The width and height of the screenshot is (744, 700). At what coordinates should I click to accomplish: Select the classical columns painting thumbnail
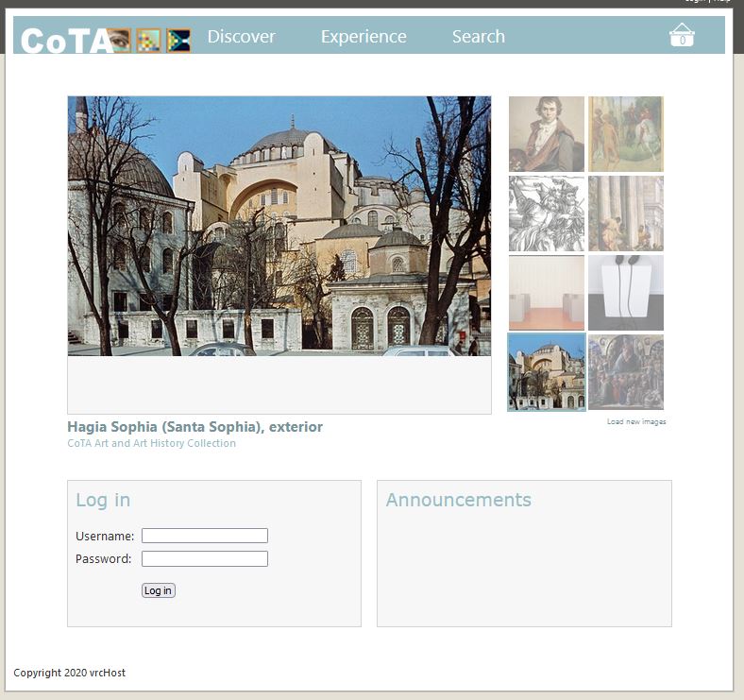[626, 213]
